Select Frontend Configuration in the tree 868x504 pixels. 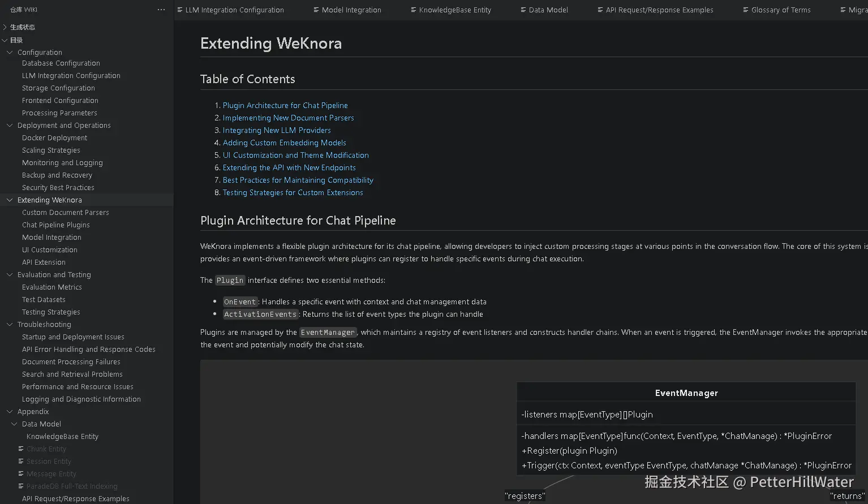[60, 101]
